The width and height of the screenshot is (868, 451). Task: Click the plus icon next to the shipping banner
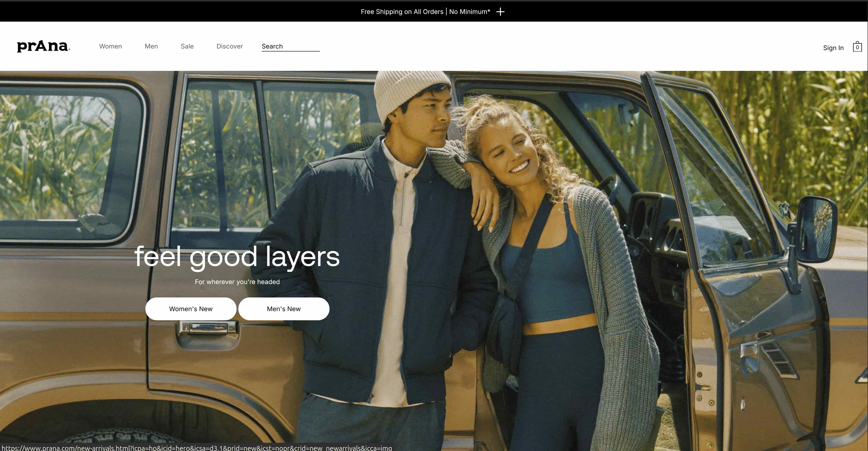point(500,11)
